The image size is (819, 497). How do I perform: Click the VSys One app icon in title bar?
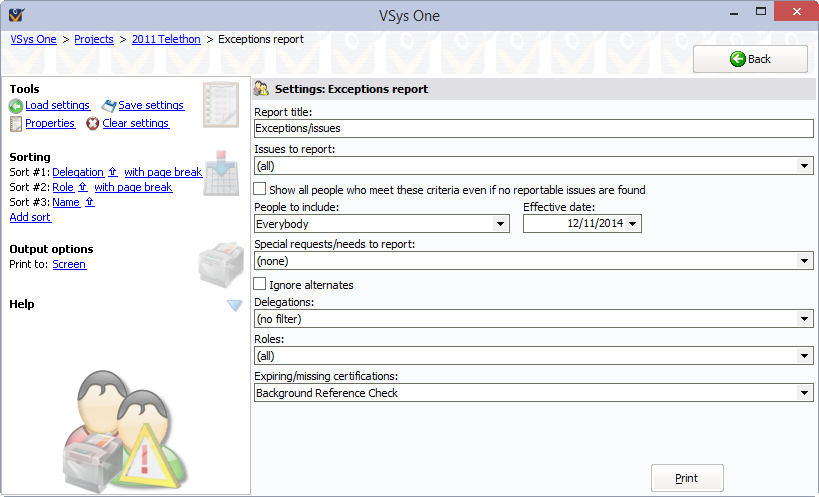coord(16,15)
